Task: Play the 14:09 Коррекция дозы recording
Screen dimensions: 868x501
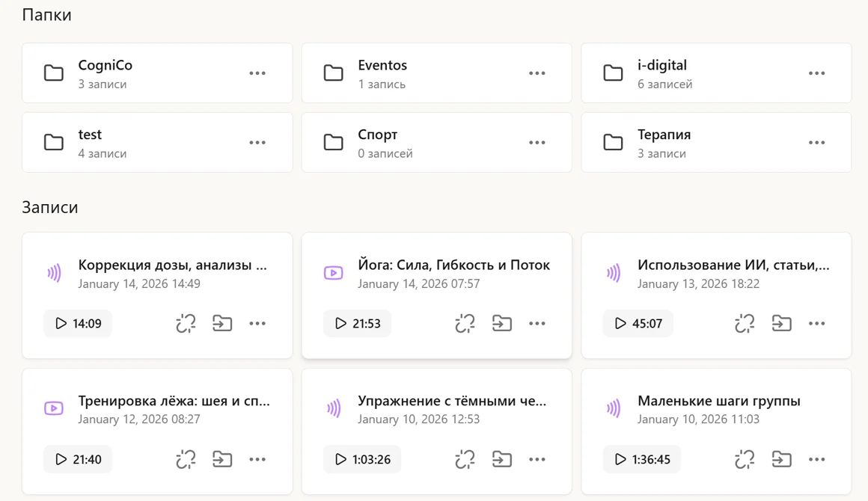Action: pyautogui.click(x=78, y=324)
